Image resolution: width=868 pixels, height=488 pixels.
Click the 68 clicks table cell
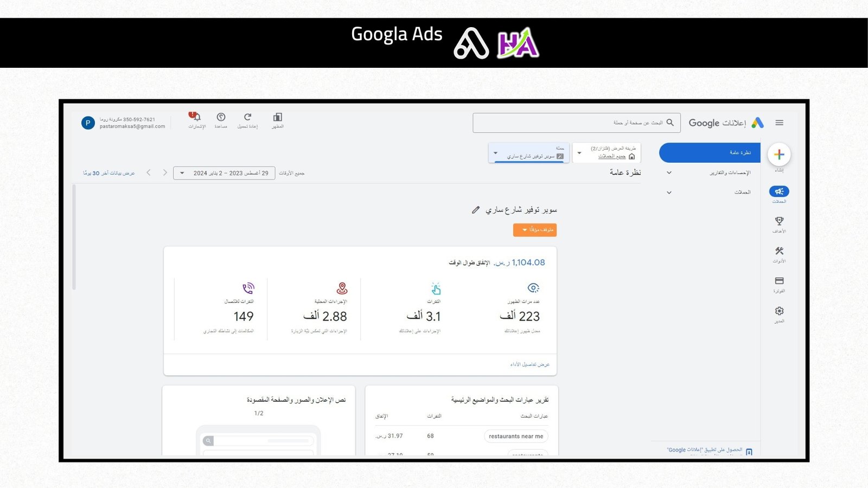(430, 436)
